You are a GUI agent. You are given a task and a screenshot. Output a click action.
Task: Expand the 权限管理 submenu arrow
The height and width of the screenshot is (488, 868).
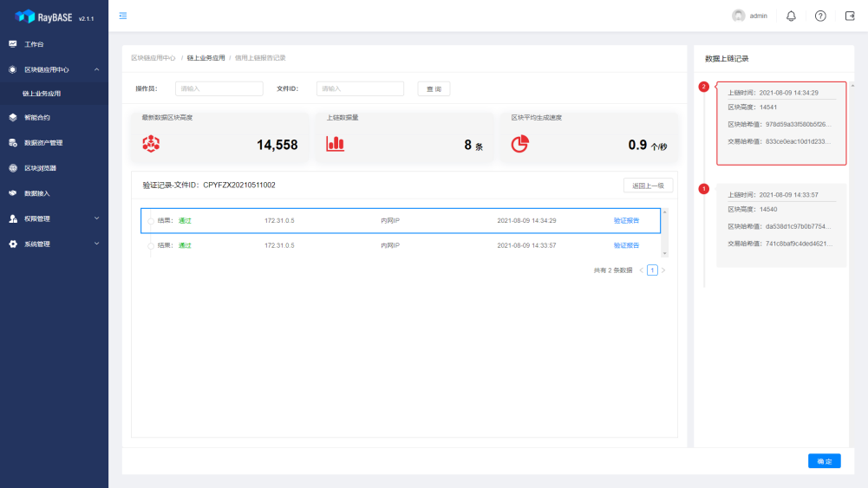tap(96, 218)
